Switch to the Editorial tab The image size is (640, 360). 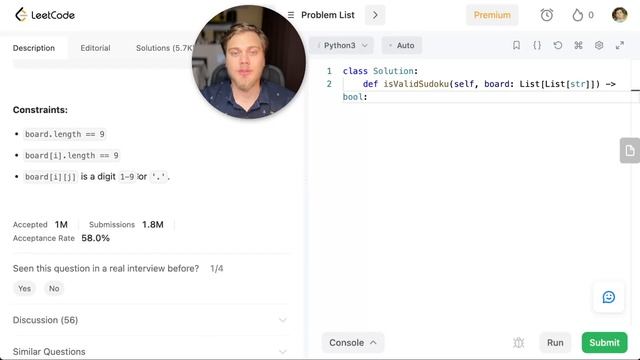pyautogui.click(x=95, y=48)
